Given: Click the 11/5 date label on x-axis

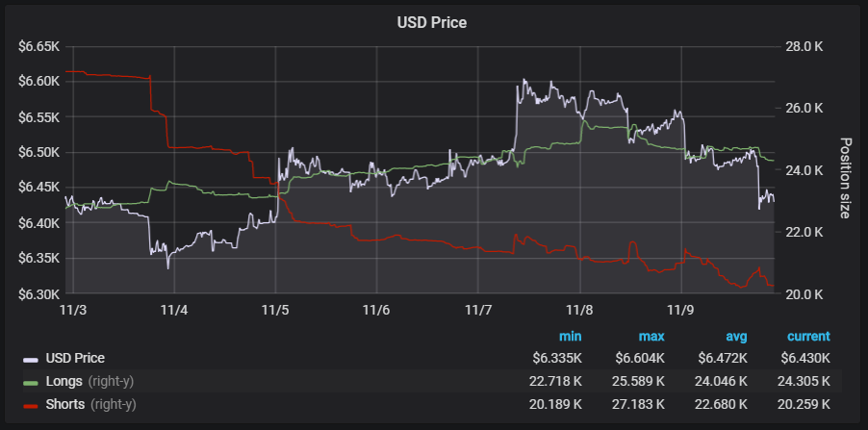Looking at the screenshot, I should [275, 311].
